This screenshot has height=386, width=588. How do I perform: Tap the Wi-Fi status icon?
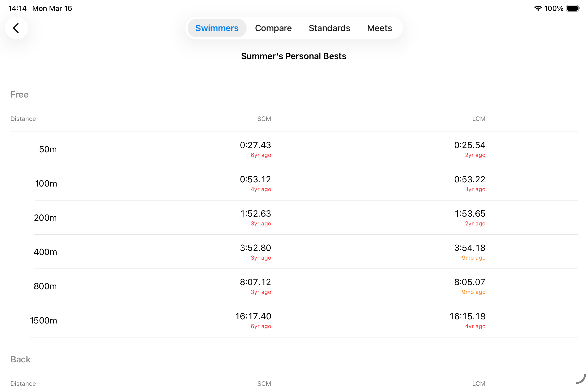538,8
